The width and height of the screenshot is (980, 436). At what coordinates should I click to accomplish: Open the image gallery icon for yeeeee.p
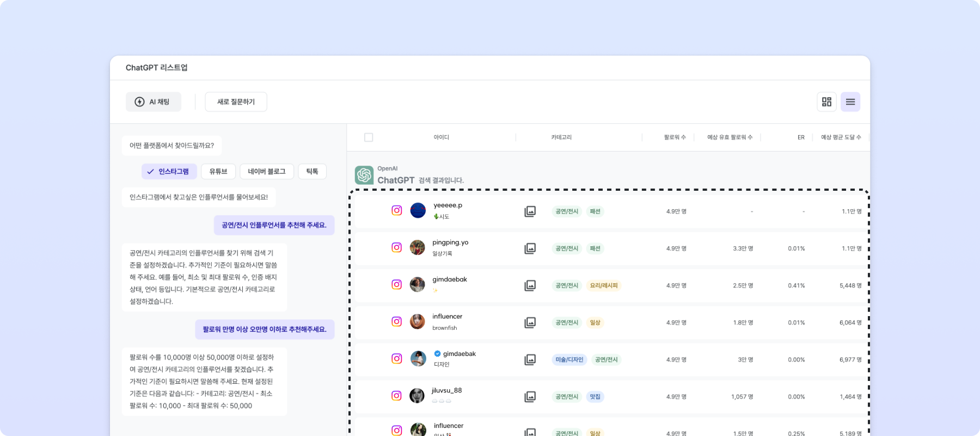click(x=530, y=211)
